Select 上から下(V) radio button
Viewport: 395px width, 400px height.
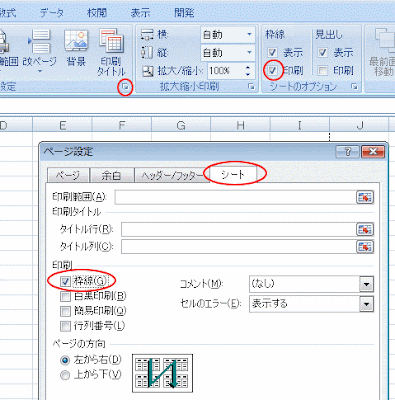point(65,375)
